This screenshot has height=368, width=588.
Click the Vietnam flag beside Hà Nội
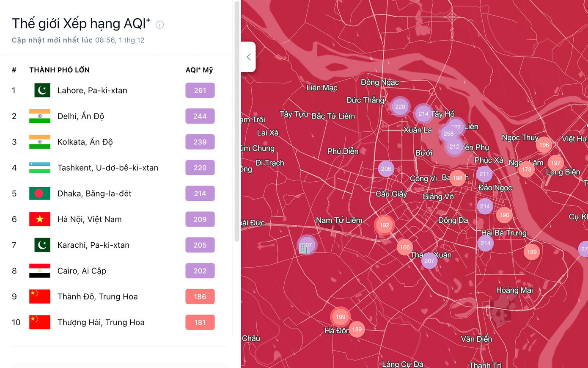[x=40, y=219]
